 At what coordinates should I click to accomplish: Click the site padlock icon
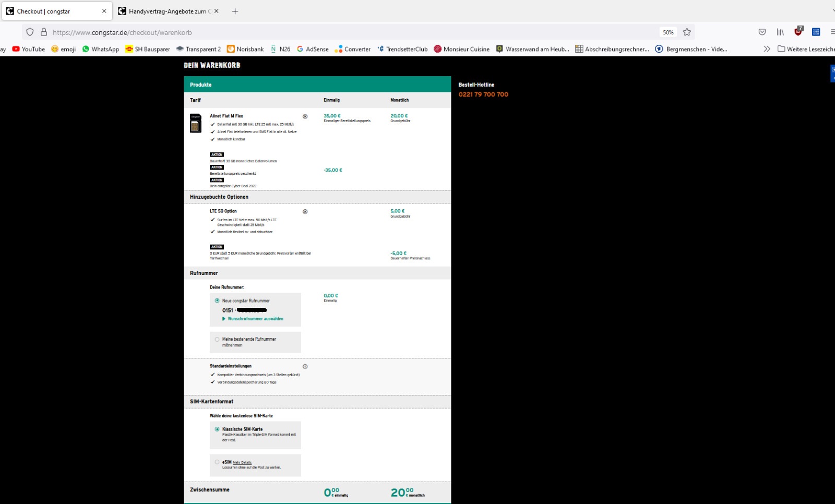44,32
